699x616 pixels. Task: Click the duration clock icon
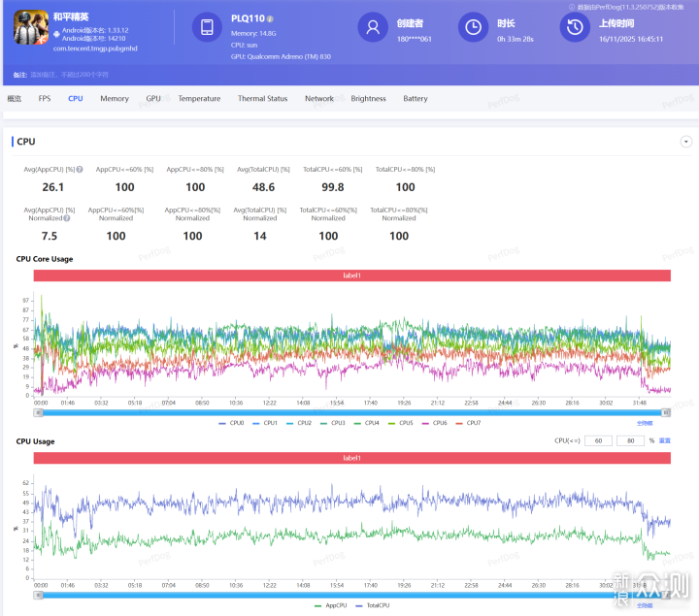point(473,29)
